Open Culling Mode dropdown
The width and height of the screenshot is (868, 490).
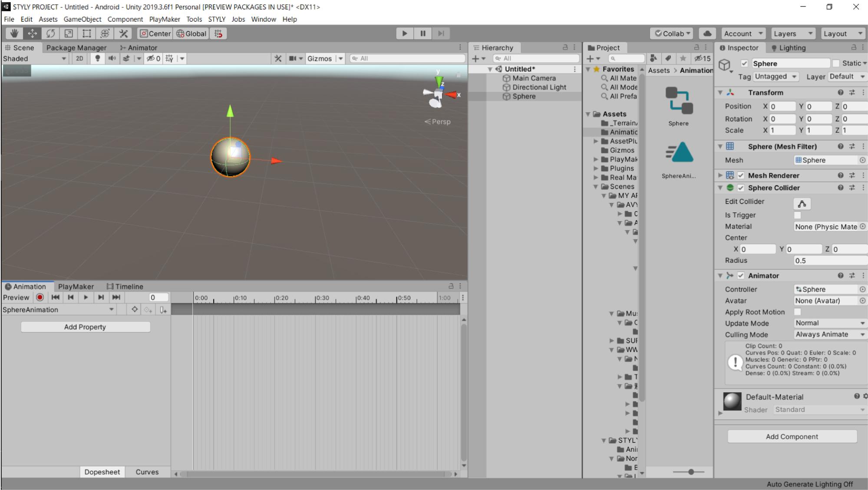point(830,334)
